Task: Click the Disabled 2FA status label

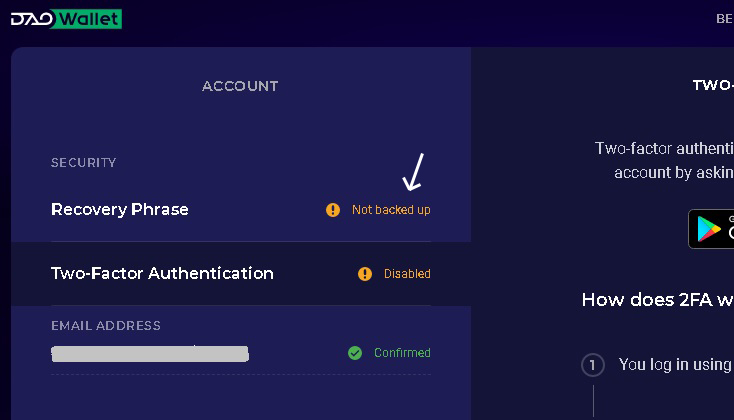Action: pyautogui.click(x=407, y=274)
